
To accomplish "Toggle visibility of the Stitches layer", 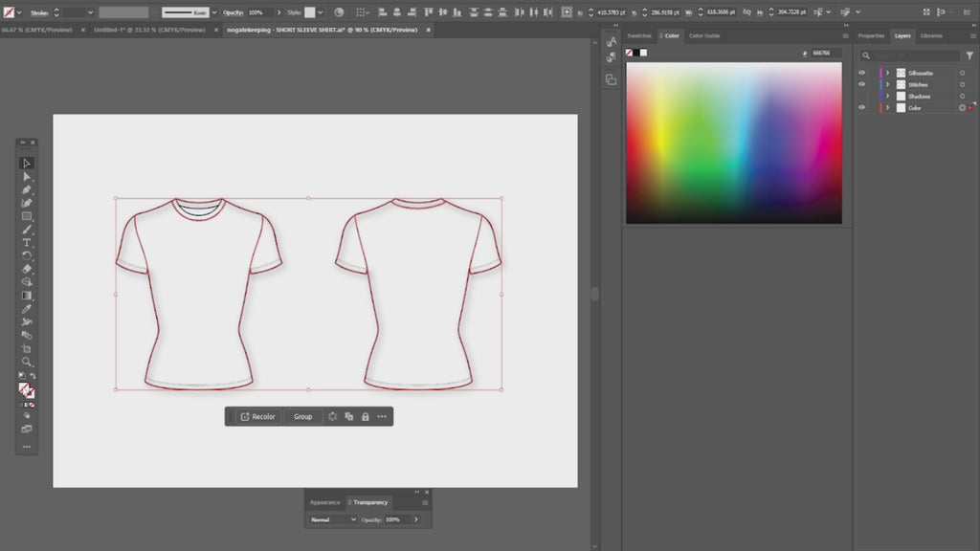I will [x=861, y=84].
